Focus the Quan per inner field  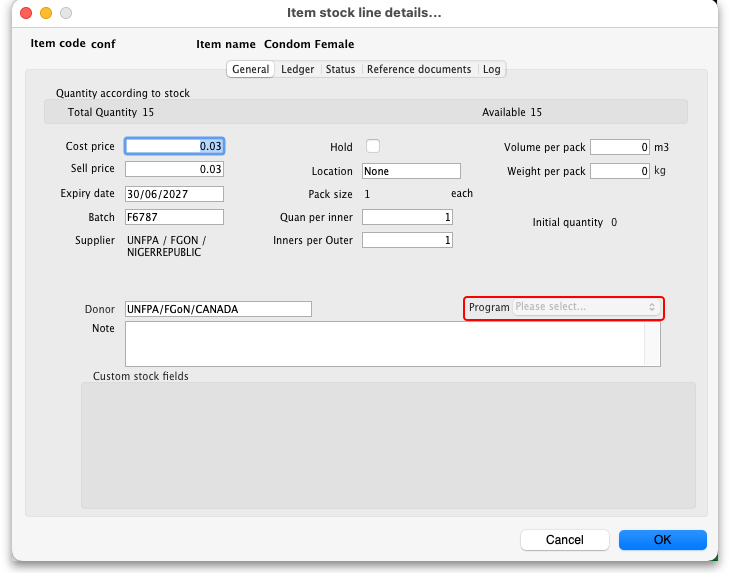coord(407,217)
